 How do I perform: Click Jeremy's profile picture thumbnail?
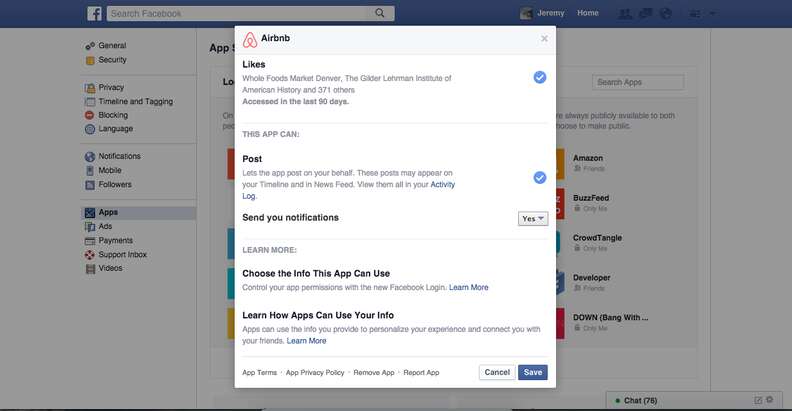click(526, 14)
